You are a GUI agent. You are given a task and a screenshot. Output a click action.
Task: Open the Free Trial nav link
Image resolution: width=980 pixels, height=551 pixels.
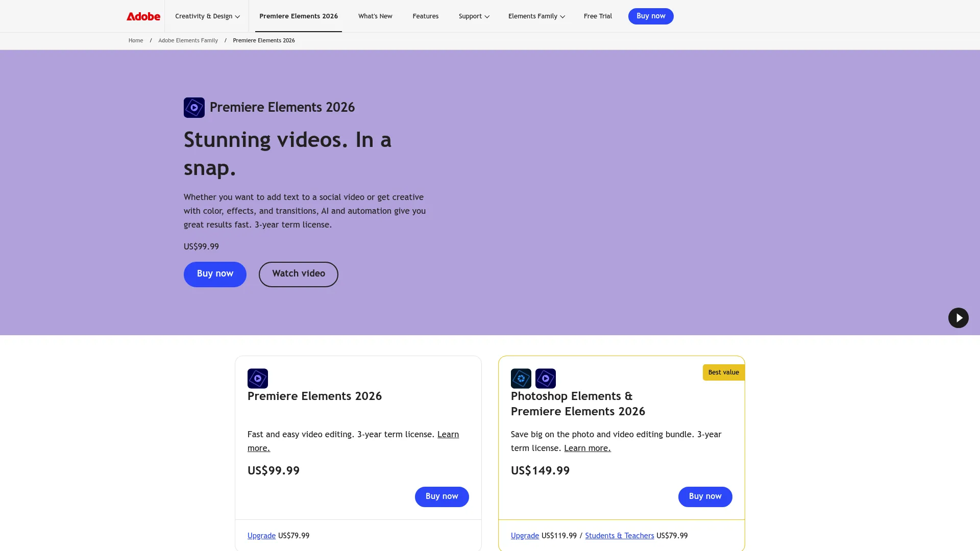pos(598,16)
